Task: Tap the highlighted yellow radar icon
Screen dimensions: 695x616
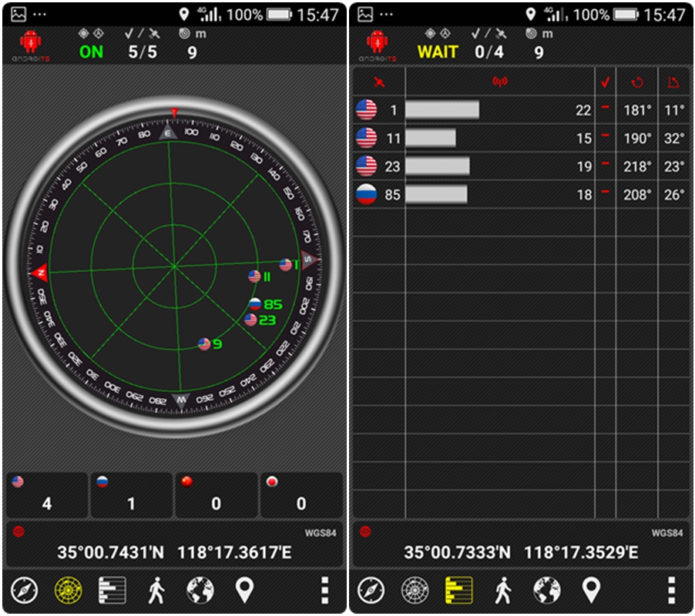Action: click(68, 590)
